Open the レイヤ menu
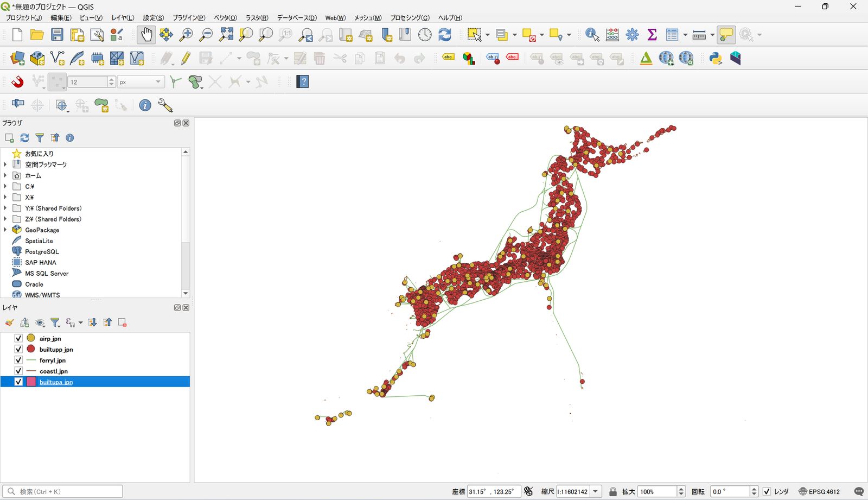Image resolution: width=868 pixels, height=500 pixels. [x=123, y=18]
